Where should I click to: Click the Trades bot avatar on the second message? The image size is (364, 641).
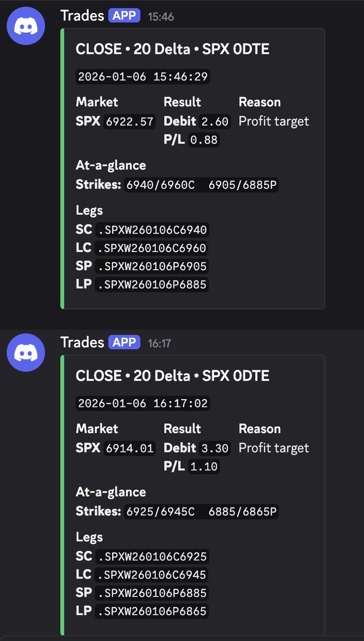(x=26, y=353)
